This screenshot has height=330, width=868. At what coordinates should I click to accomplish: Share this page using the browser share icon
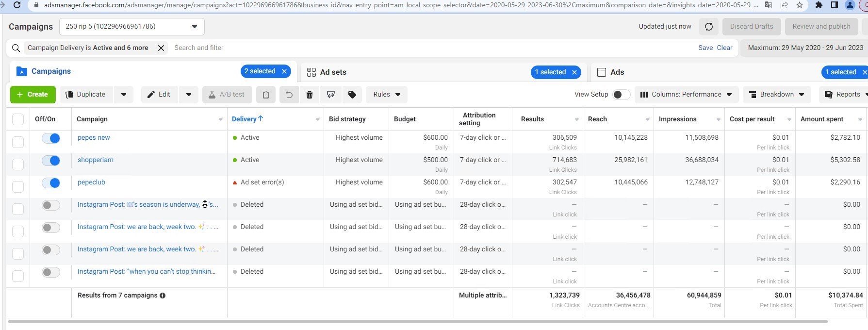[x=784, y=5]
